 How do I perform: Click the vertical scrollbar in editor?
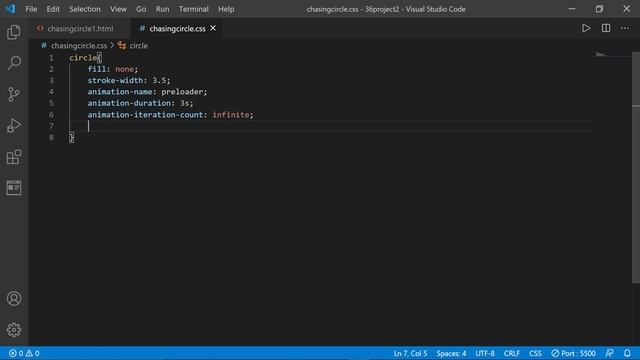pos(636,167)
